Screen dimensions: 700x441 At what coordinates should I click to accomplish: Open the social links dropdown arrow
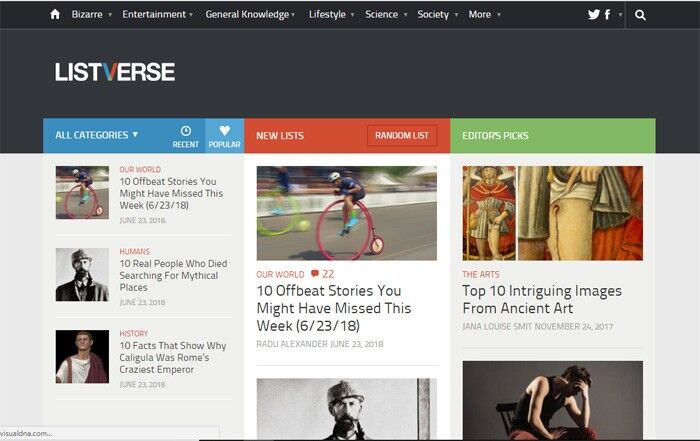coord(620,15)
